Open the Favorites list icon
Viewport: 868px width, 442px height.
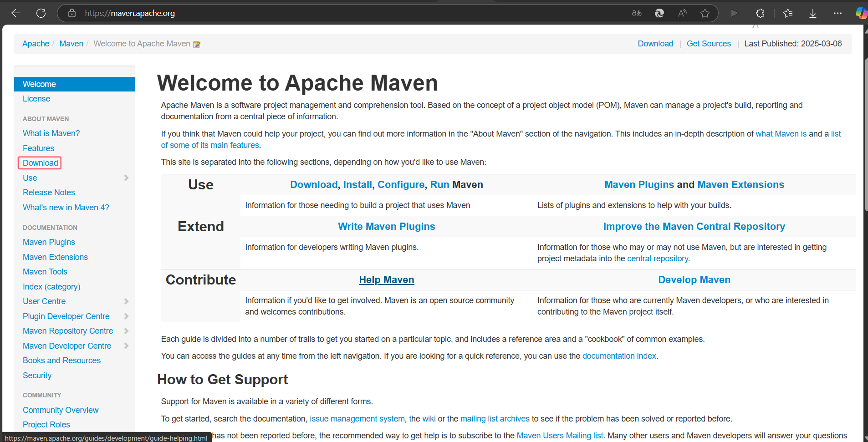click(788, 13)
